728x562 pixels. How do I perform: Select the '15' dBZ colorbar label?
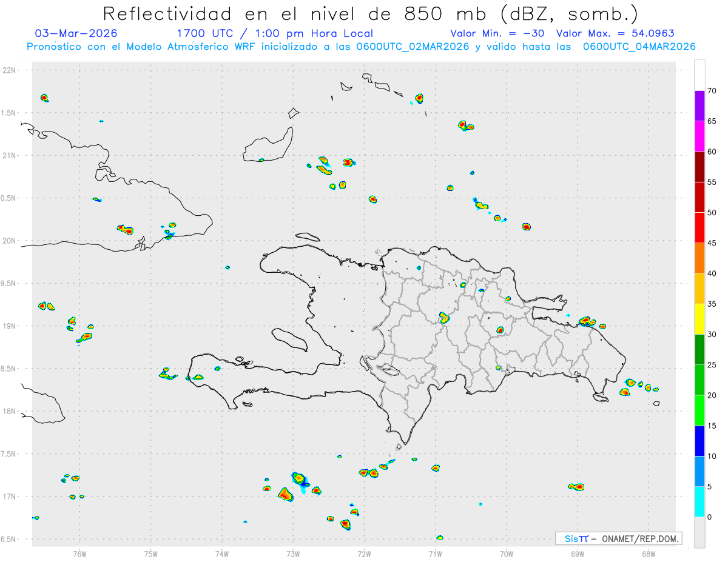tap(712, 426)
